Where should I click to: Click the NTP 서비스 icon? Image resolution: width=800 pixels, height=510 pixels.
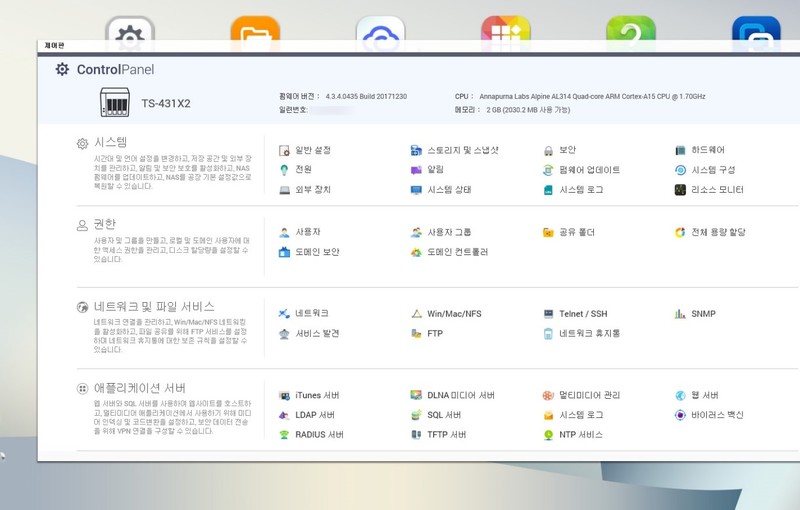click(548, 435)
